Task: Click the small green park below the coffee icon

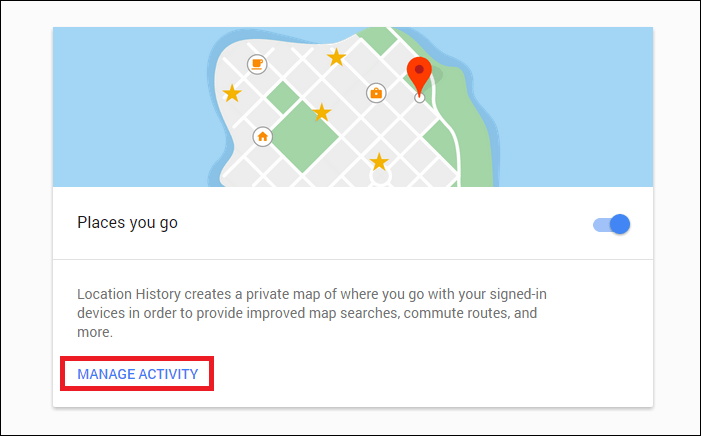Action: [x=283, y=97]
